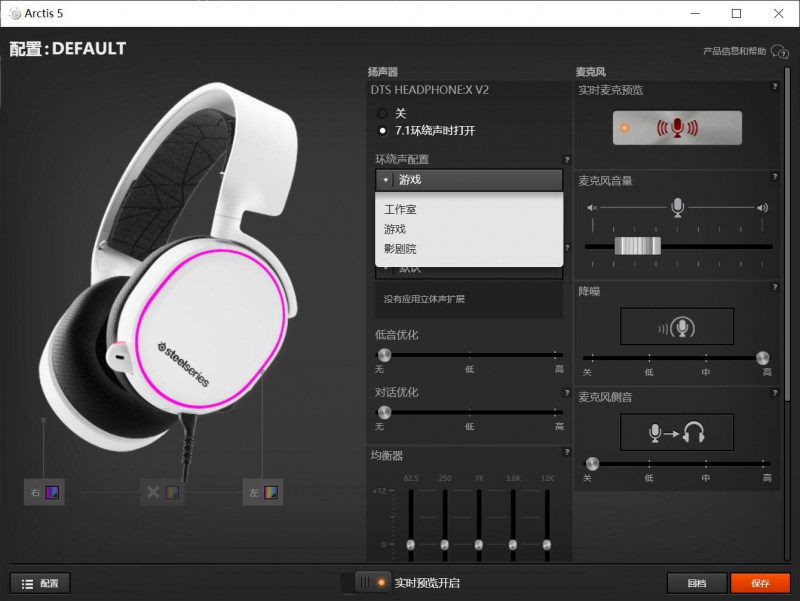Click the 没有应用立体声扩展 message
The width and height of the screenshot is (800, 601).
pyautogui.click(x=424, y=299)
